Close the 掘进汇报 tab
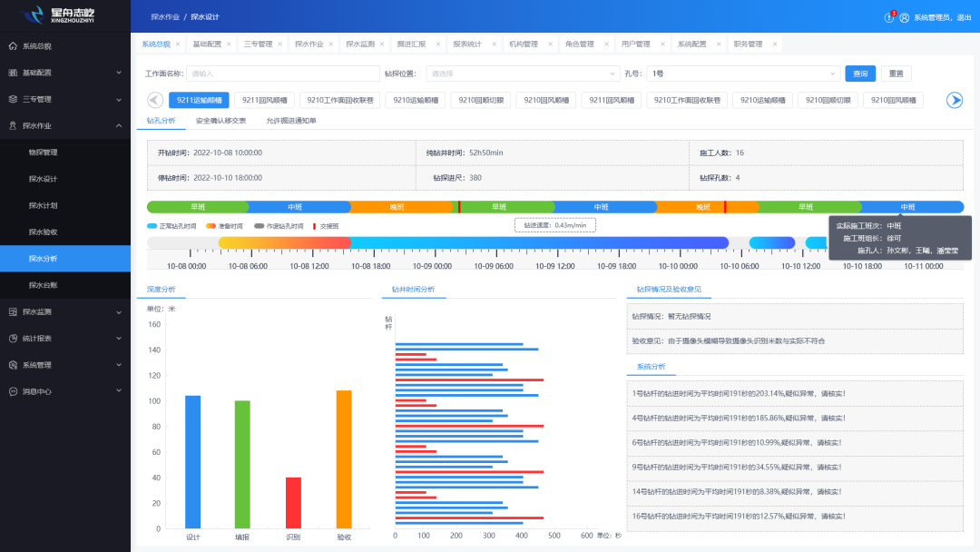 pos(438,44)
